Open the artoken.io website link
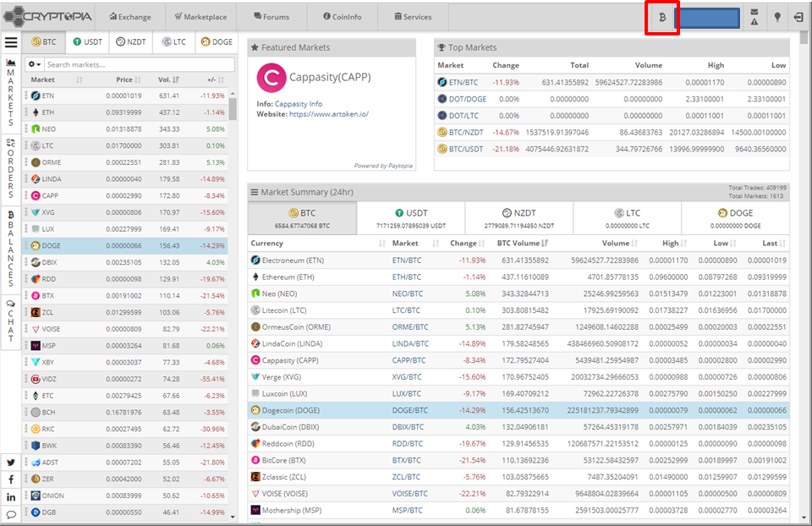 329,114
